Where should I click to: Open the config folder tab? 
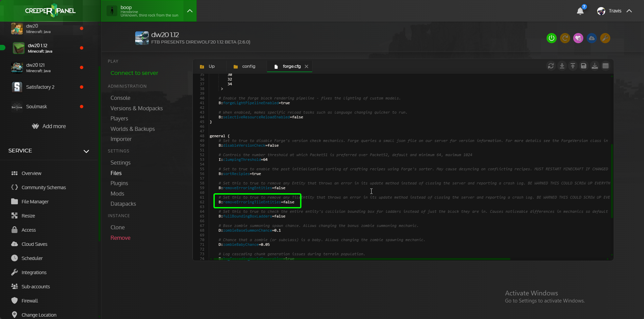[244, 66]
